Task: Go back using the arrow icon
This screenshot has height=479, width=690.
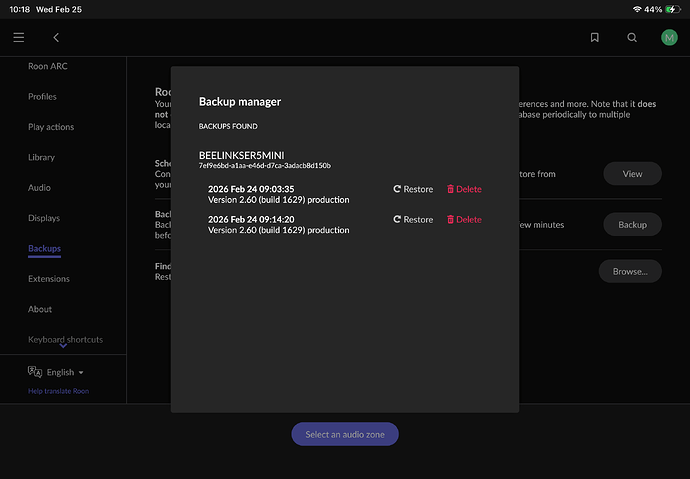Action: (56, 37)
